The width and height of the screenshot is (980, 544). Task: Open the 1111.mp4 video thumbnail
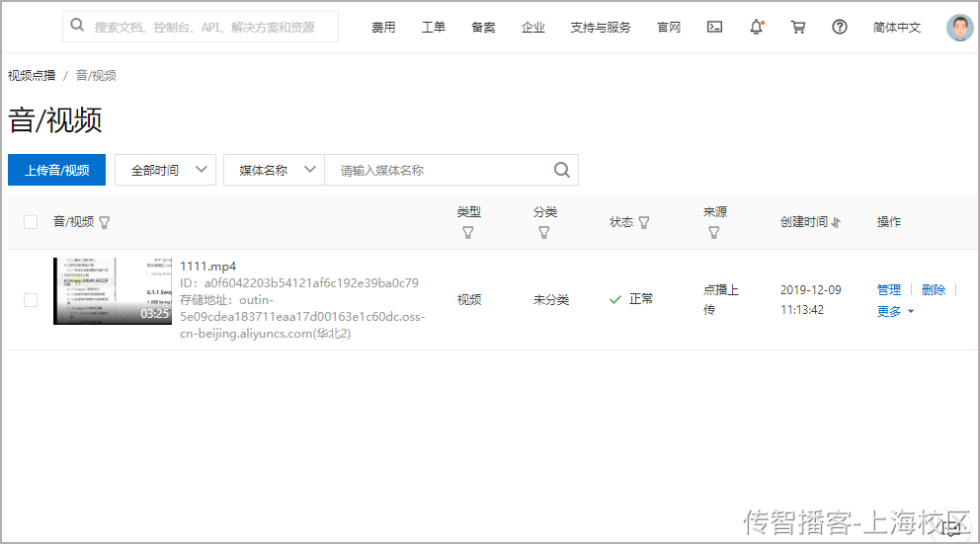tap(113, 291)
